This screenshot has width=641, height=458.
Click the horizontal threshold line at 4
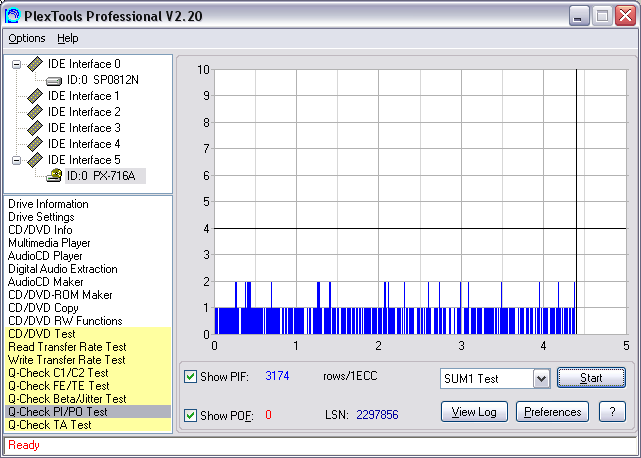(420, 228)
